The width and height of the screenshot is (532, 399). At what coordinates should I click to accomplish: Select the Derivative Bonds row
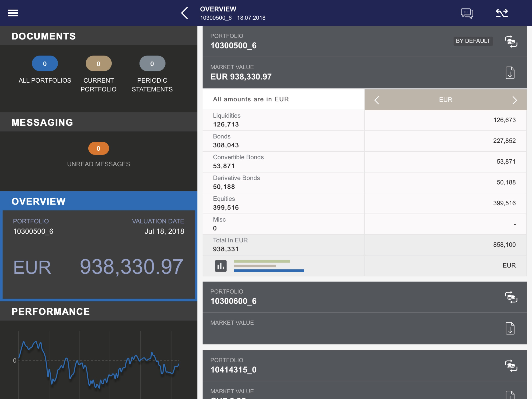tap(364, 183)
